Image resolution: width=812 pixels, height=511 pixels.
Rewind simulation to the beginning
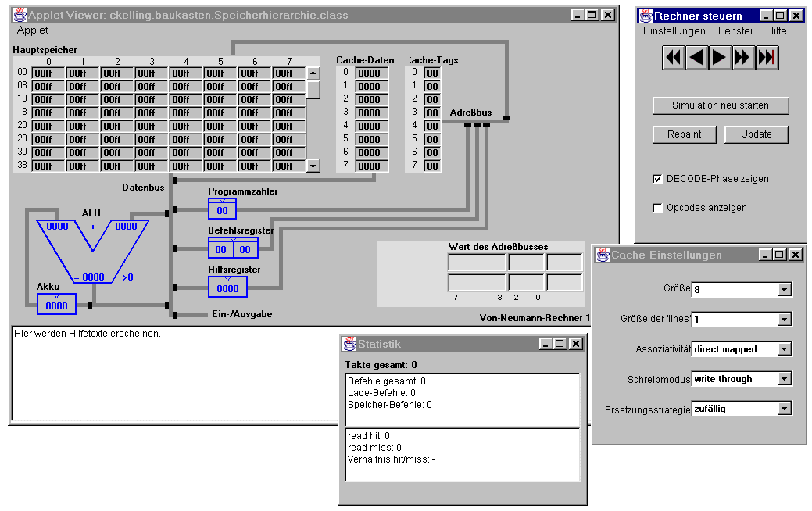pos(673,58)
